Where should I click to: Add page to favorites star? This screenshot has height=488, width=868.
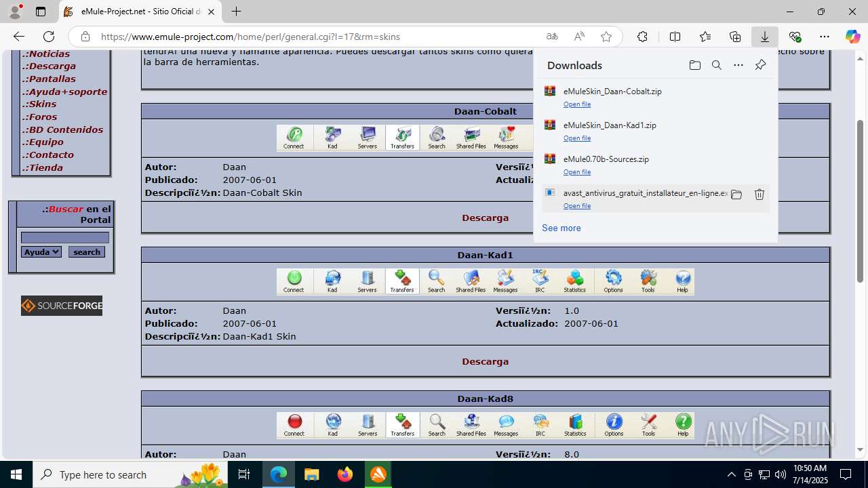(x=606, y=37)
